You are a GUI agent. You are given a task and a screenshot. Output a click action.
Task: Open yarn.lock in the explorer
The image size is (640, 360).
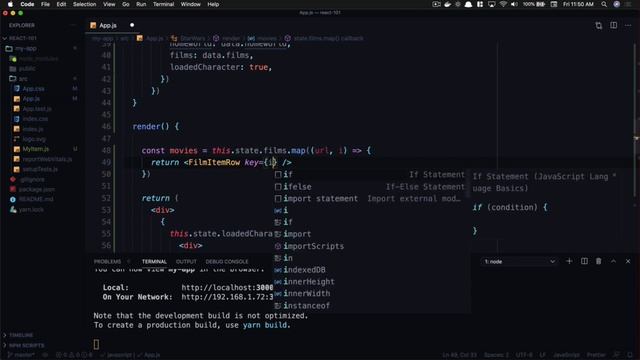tap(31, 209)
